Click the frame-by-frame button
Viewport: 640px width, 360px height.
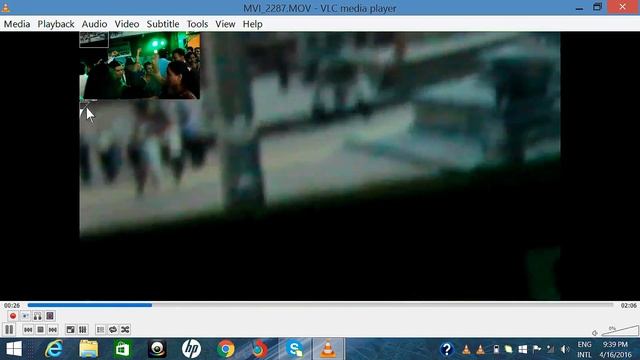click(x=50, y=316)
